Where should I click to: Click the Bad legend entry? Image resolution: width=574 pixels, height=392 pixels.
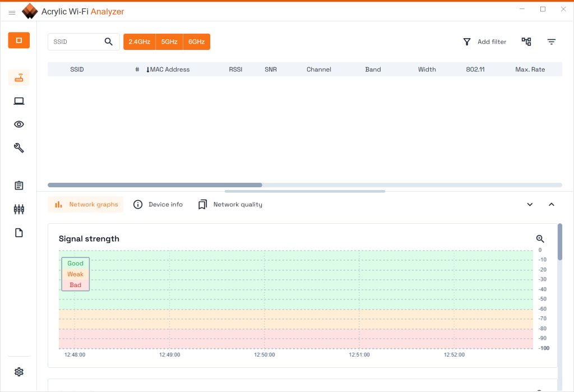(x=76, y=285)
